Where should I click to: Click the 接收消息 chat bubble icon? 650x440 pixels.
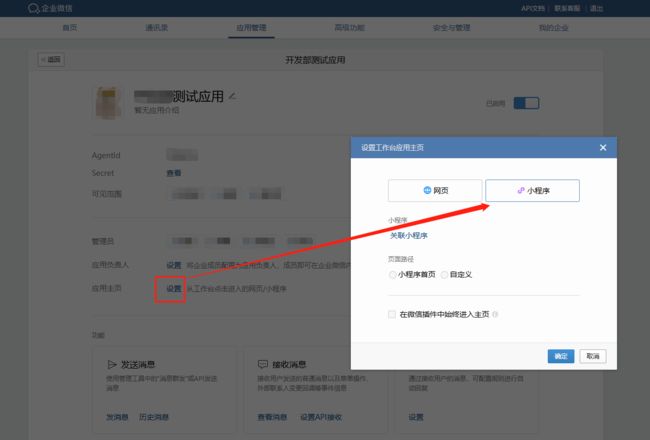[263, 364]
